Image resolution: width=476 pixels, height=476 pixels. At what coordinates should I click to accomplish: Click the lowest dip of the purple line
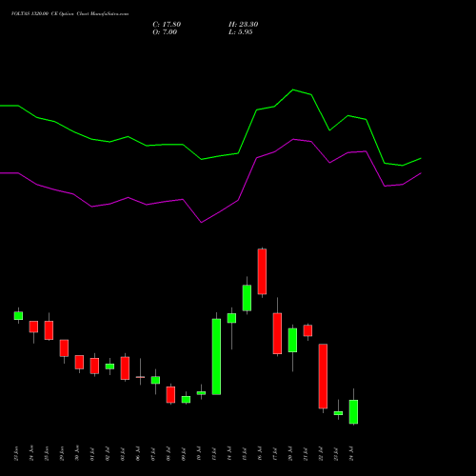[x=201, y=223]
